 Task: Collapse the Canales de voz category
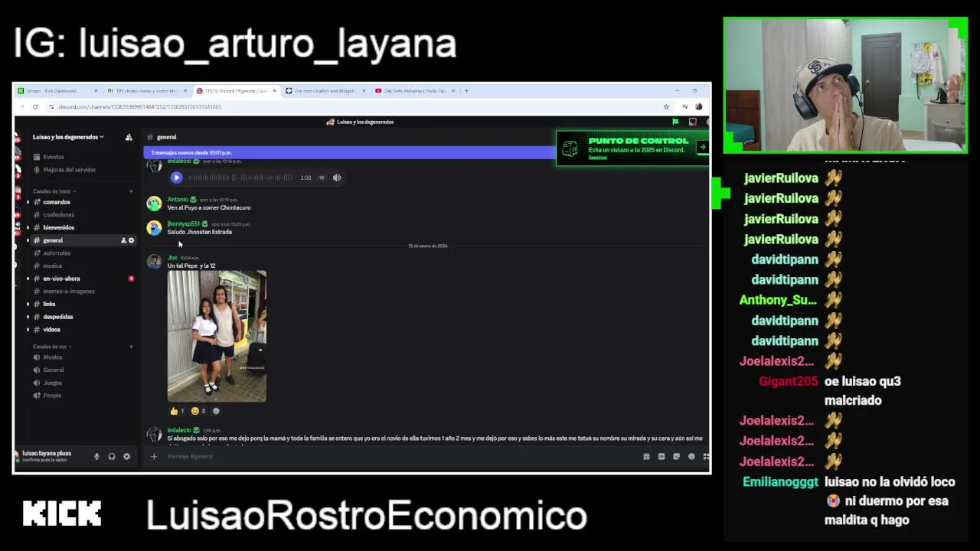tap(51, 347)
